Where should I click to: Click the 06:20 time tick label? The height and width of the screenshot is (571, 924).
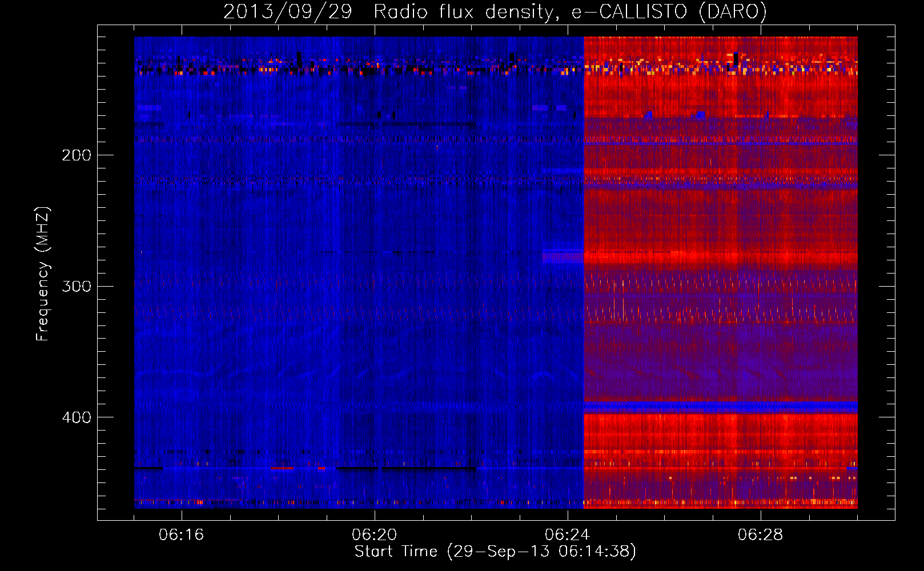[374, 535]
